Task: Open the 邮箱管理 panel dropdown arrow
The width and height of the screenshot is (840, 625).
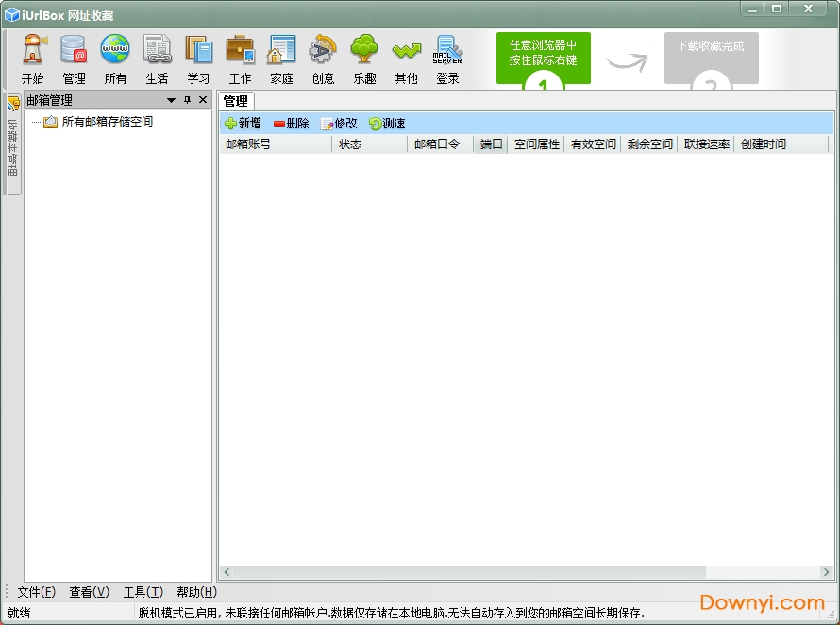Action: (x=173, y=99)
